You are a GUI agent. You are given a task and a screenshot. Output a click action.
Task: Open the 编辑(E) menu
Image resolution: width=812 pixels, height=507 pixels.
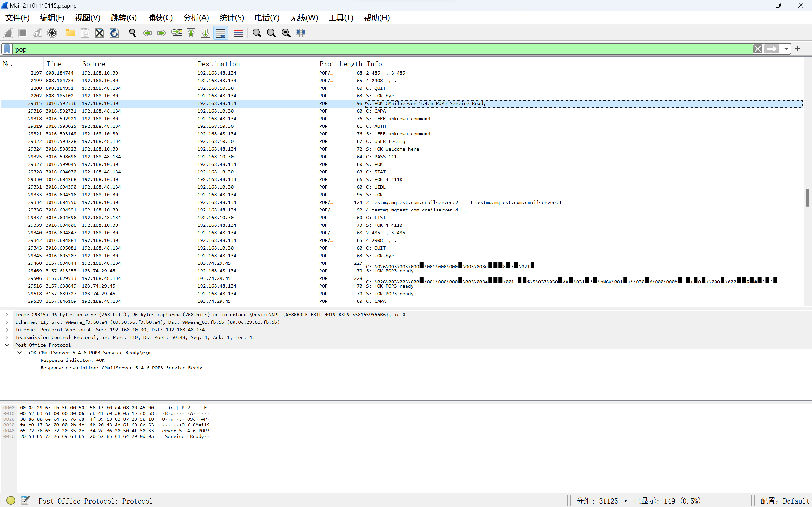click(52, 18)
